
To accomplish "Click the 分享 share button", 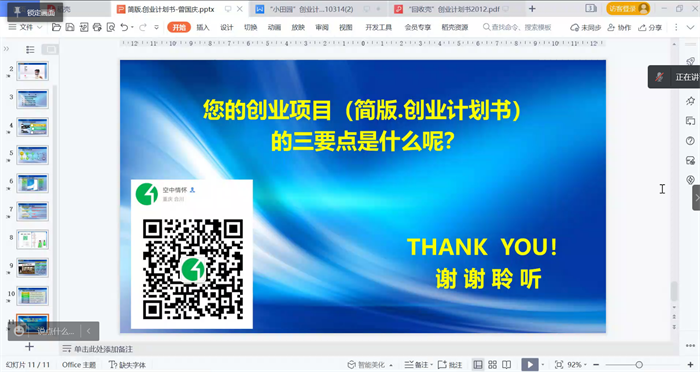I will 650,28.
